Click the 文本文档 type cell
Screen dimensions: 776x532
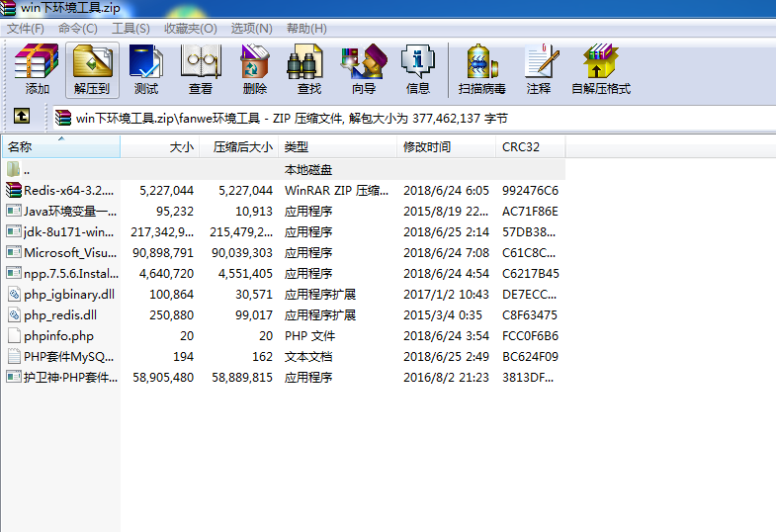307,357
